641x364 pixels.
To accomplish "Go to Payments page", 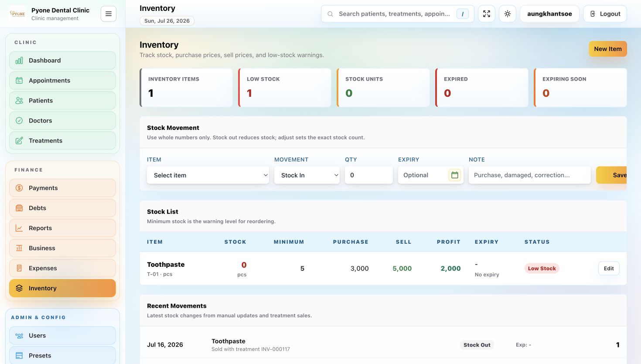I will click(x=62, y=188).
